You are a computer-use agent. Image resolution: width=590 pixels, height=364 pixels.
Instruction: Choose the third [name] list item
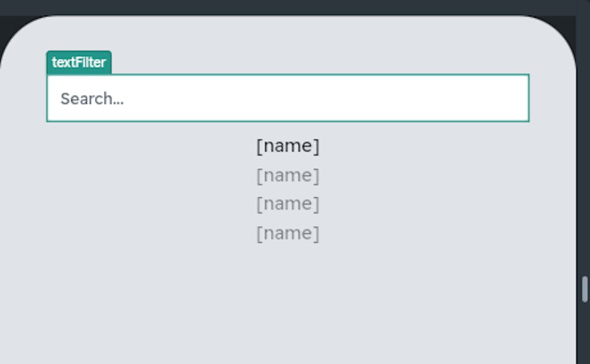tap(288, 204)
